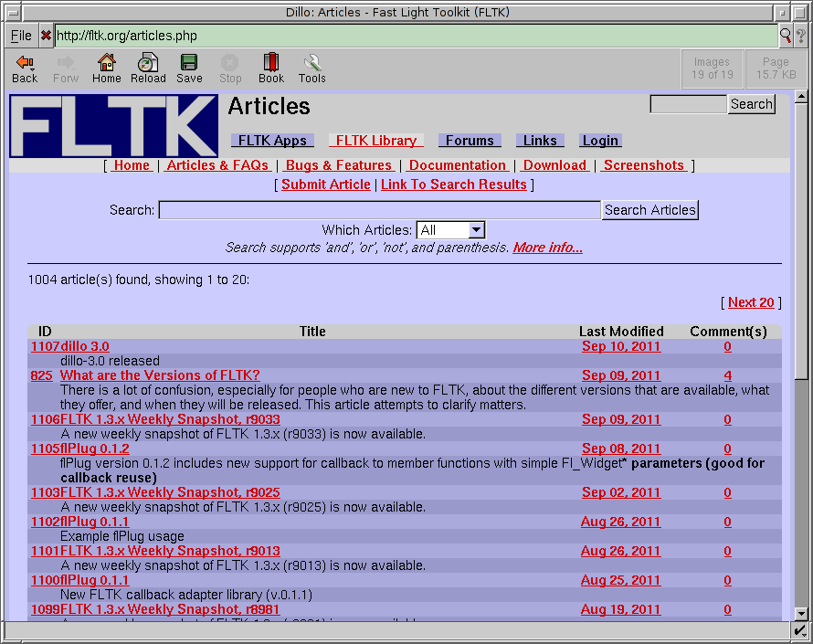This screenshot has width=813, height=644.
Task: Open the Login tab
Action: tap(600, 141)
